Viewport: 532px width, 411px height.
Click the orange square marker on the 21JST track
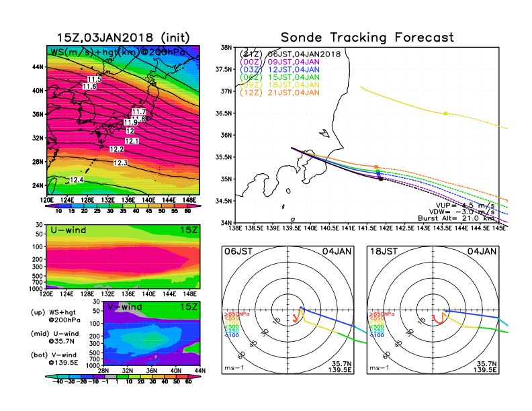pyautogui.click(x=376, y=167)
